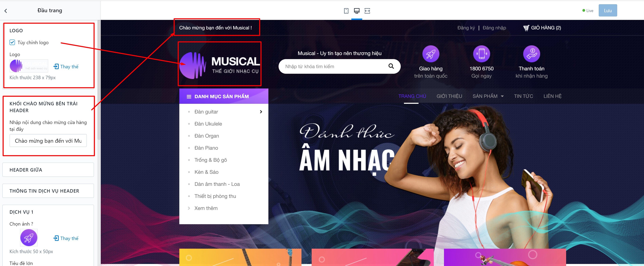Open the Tin tức menu item

(523, 96)
